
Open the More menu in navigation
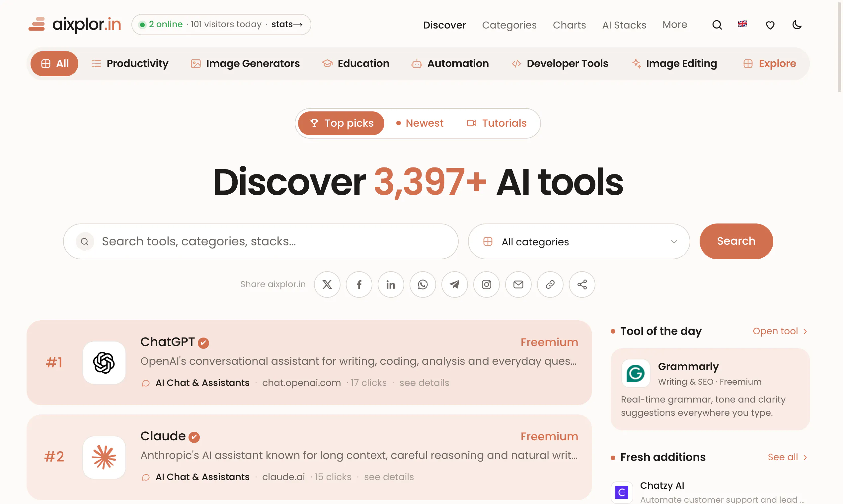pyautogui.click(x=674, y=25)
